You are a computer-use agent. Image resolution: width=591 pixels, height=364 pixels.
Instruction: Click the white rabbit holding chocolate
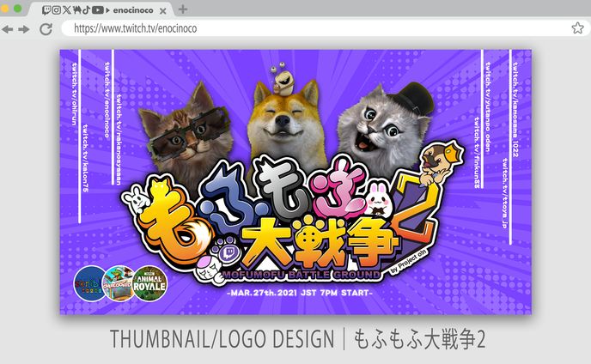(x=378, y=200)
